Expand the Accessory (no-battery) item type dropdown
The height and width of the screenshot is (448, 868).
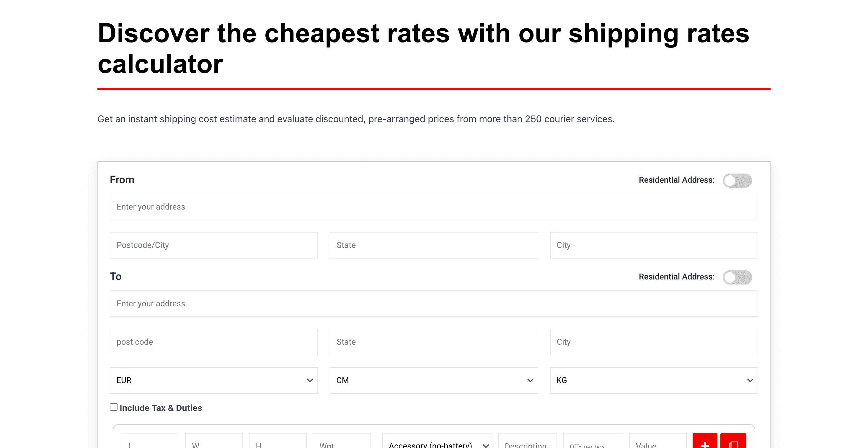(437, 444)
